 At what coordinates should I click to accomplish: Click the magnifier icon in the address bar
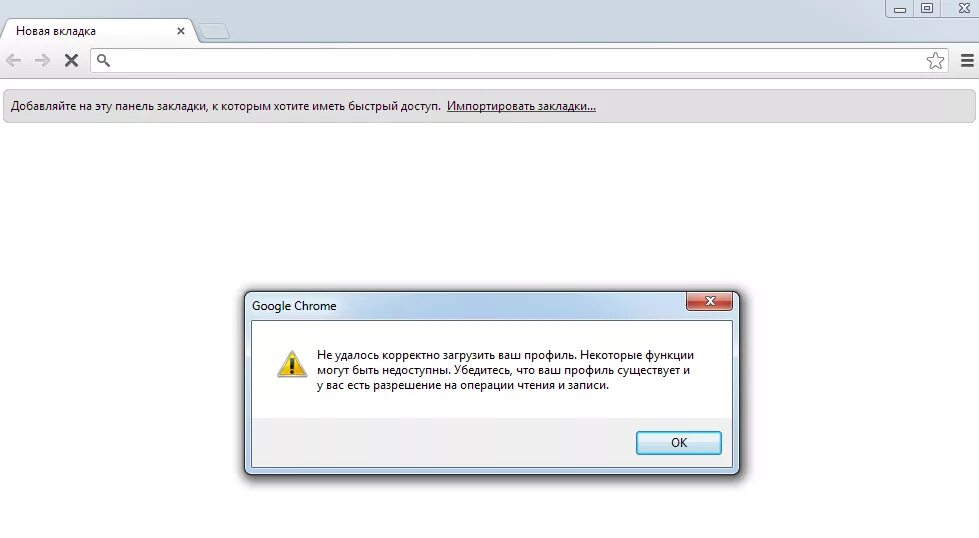click(104, 61)
